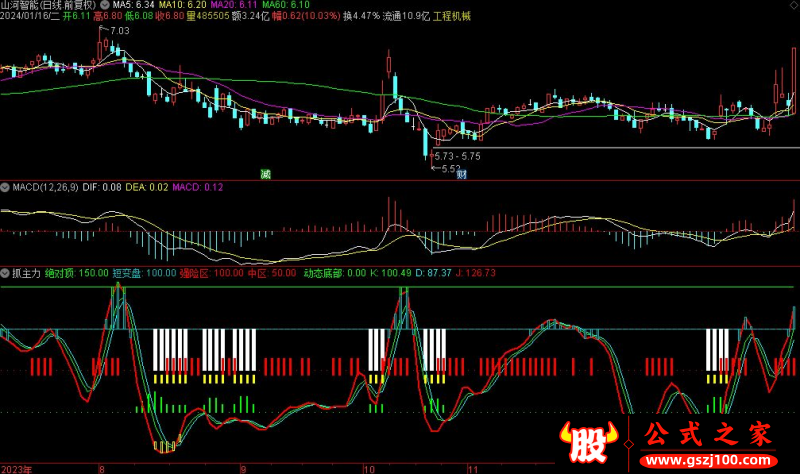
Task: Click the high price 高6.80
Action: (108, 16)
